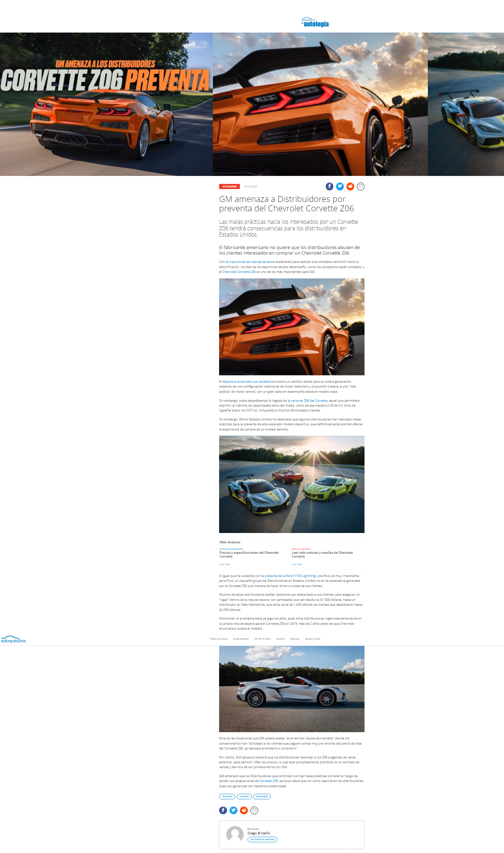Click the Chevrolet tag

227,796
